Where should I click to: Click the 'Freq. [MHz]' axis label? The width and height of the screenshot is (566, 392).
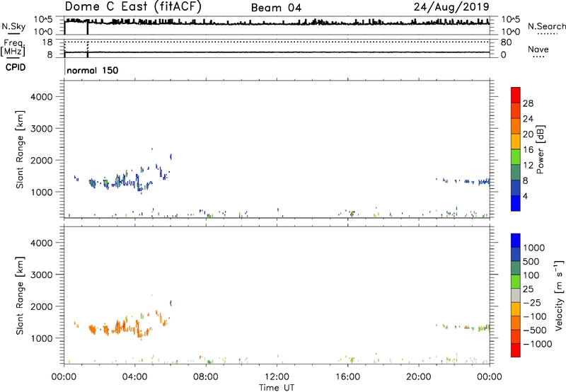(x=13, y=47)
